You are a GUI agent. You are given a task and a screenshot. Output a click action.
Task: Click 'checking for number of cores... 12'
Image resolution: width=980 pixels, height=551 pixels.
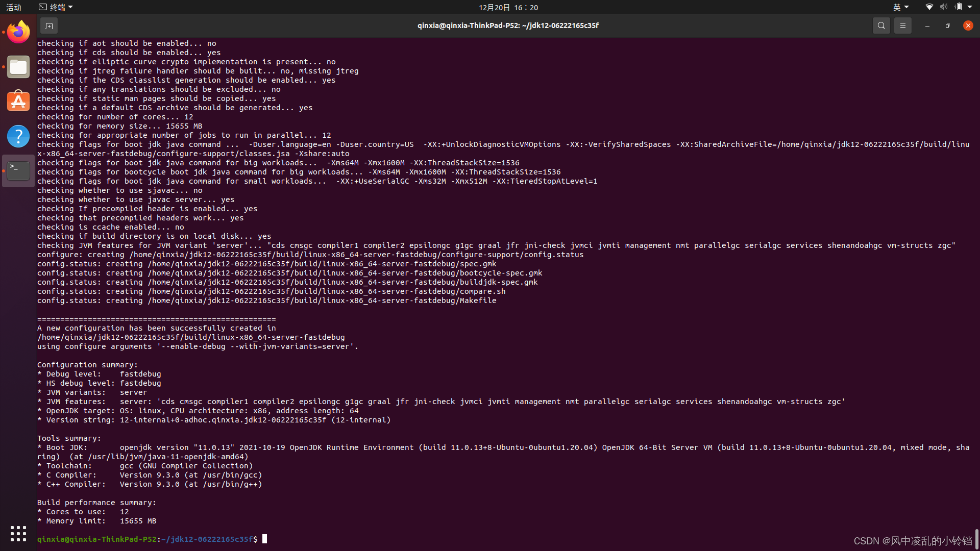point(115,117)
